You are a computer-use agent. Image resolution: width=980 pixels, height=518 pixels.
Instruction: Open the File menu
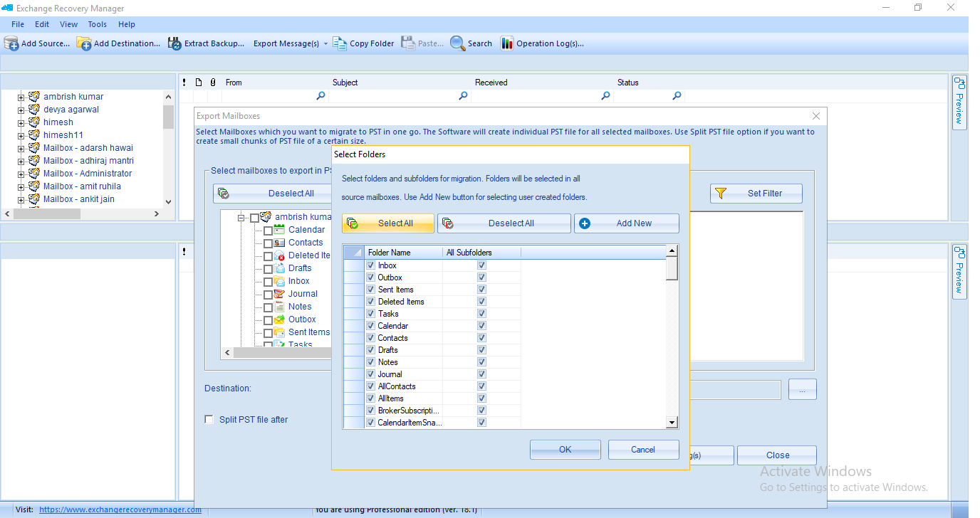pyautogui.click(x=18, y=24)
